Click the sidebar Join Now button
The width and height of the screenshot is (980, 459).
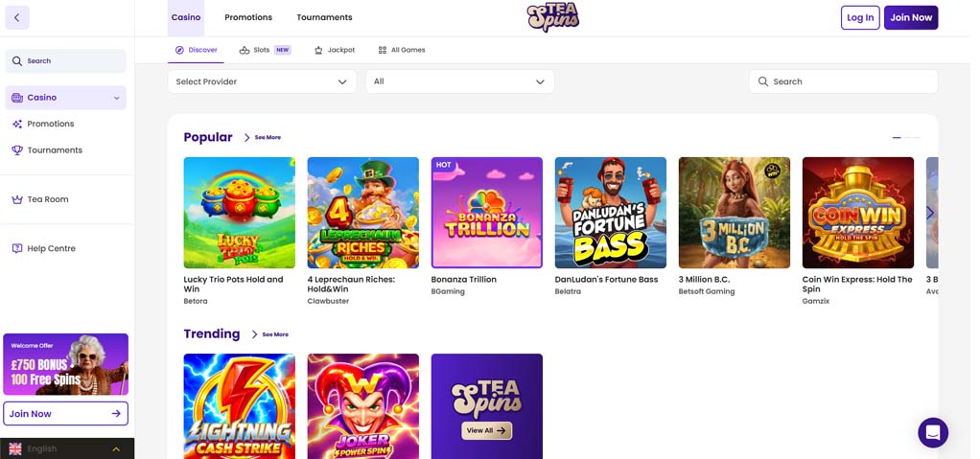[65, 413]
